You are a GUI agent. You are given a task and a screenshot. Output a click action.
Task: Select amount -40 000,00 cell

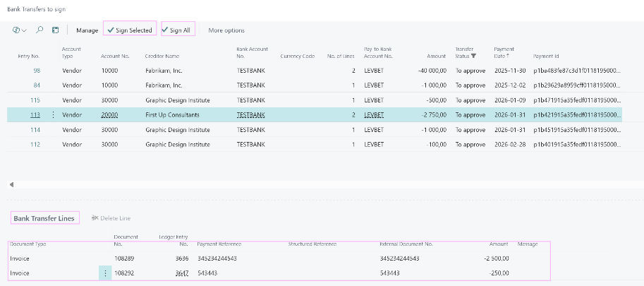432,71
